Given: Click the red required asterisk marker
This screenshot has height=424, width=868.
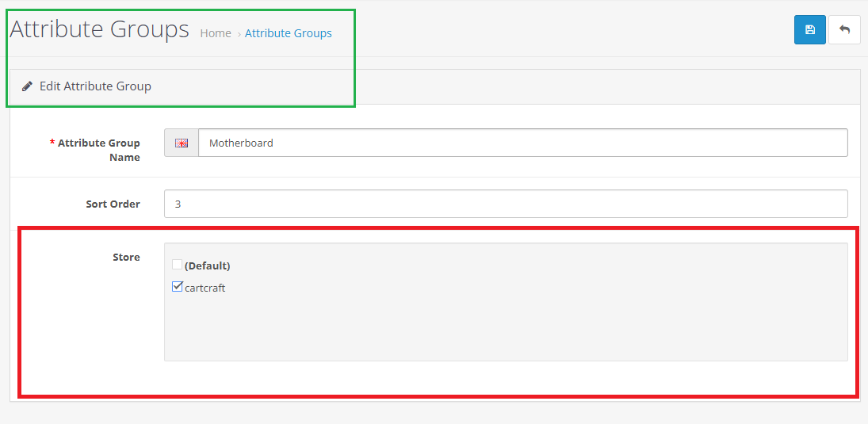Looking at the screenshot, I should click(x=52, y=143).
